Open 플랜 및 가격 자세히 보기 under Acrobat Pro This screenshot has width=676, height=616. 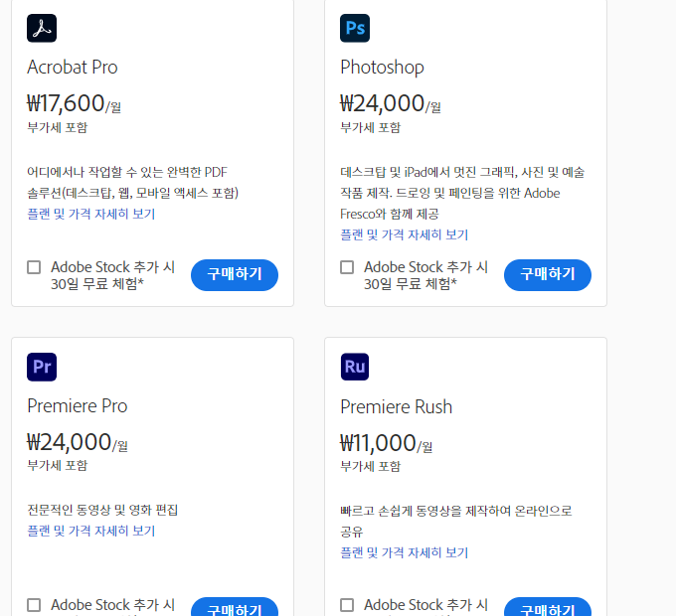pos(91,214)
